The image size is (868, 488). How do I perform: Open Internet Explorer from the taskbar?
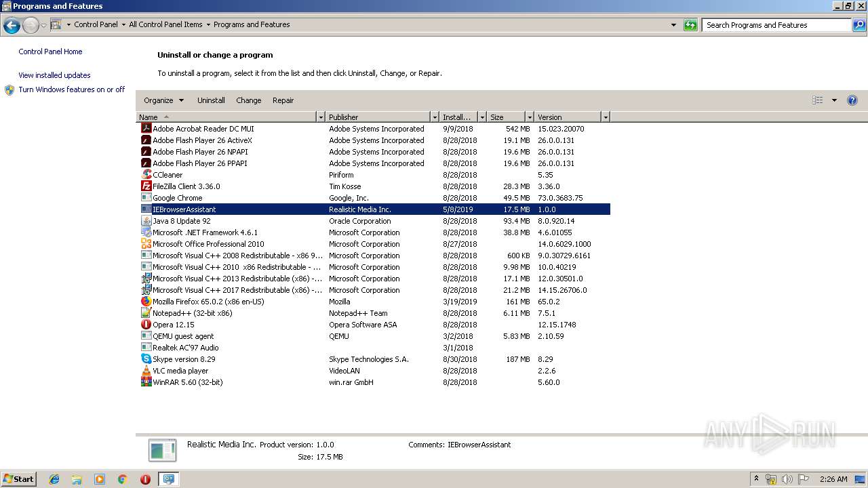tap(54, 479)
